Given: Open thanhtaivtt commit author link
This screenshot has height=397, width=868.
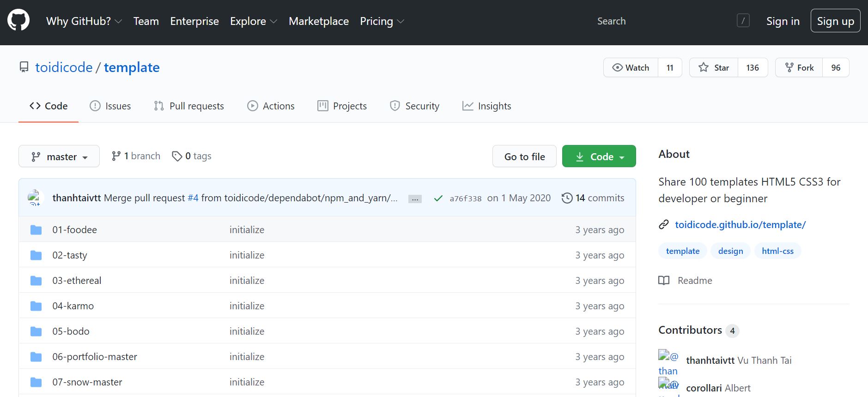Looking at the screenshot, I should pyautogui.click(x=77, y=198).
